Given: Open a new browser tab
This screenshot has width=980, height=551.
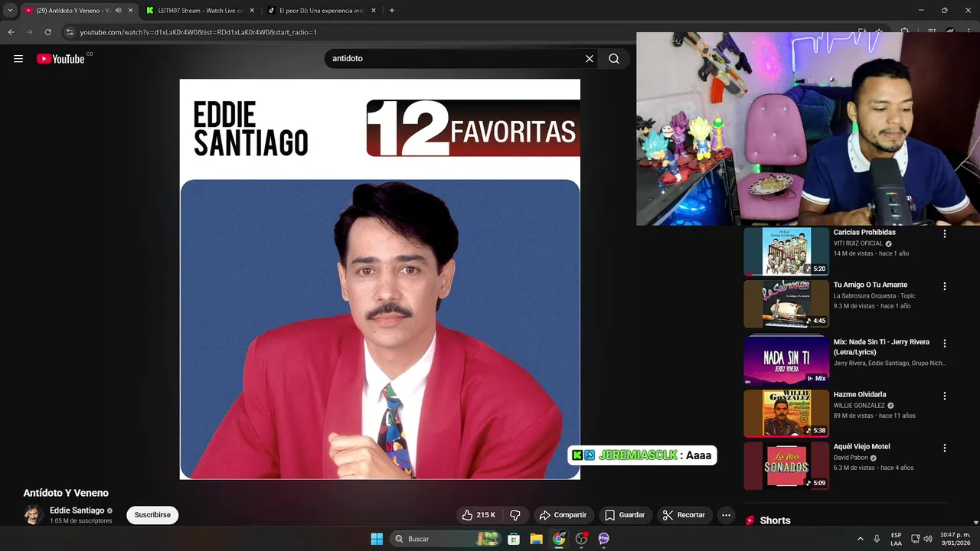Looking at the screenshot, I should pos(392,11).
